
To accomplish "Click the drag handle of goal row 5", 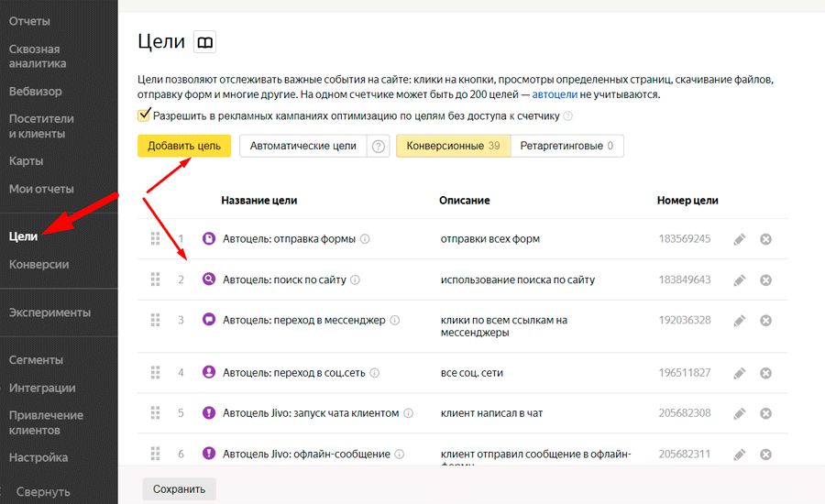I will pos(155,413).
